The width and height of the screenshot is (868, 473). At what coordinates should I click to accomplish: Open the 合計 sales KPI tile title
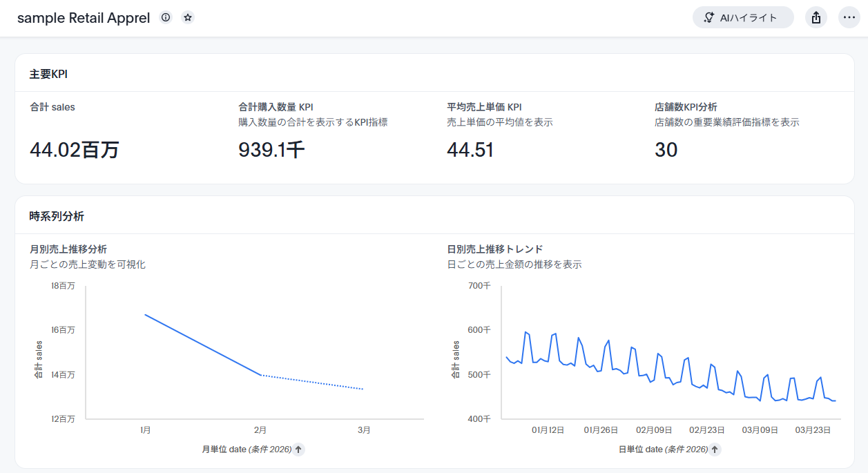(x=52, y=107)
